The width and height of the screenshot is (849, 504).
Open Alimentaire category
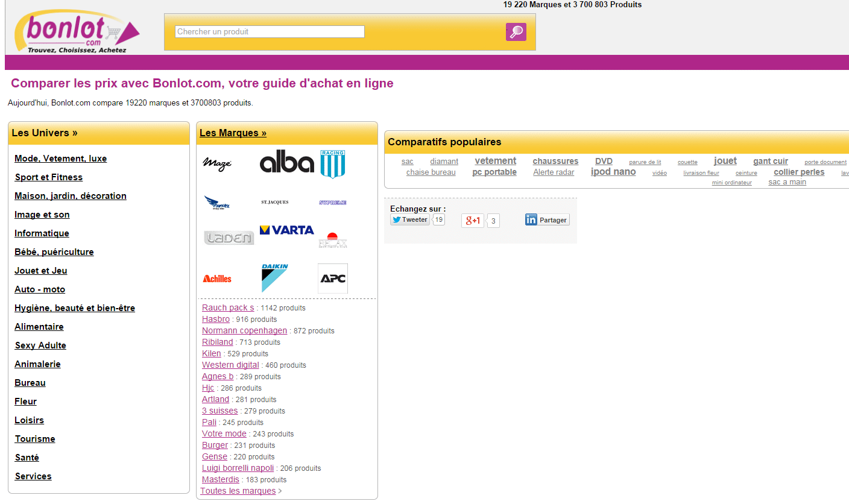39,327
